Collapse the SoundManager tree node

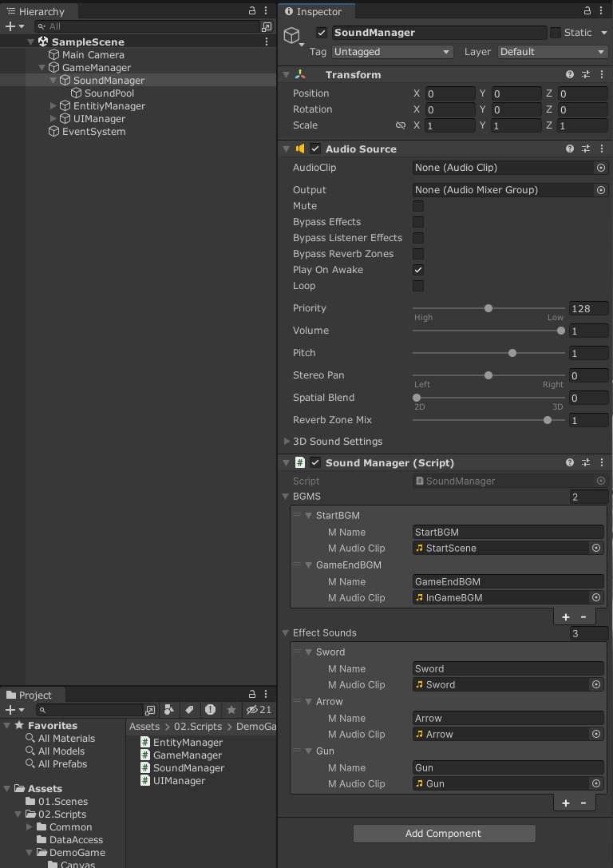tap(53, 81)
